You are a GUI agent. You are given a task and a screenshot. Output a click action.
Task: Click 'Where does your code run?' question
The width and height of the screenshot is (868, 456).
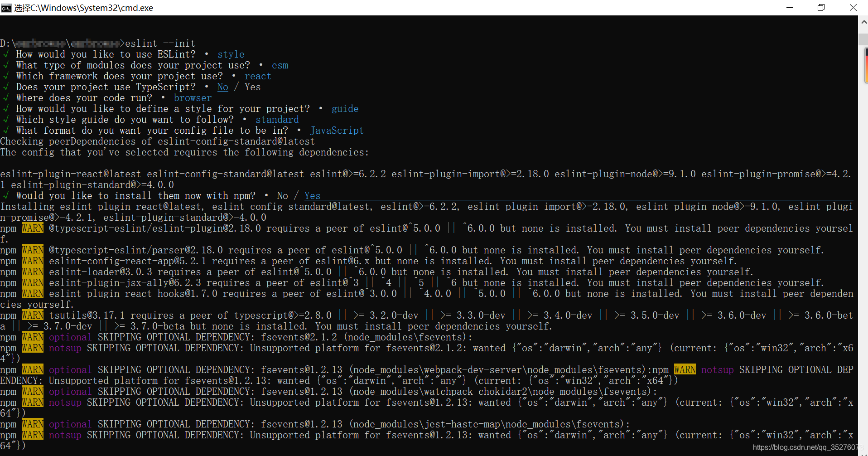84,98
